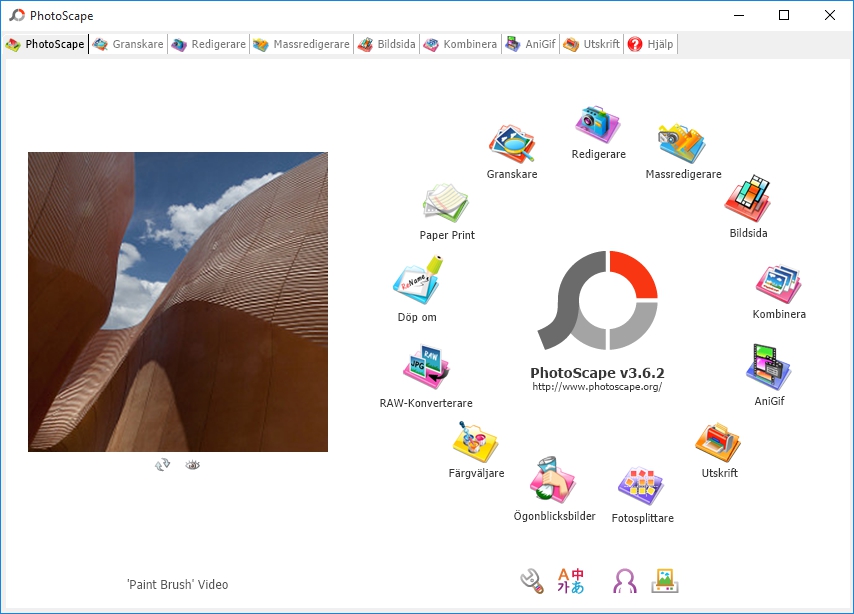This screenshot has height=614, width=854.
Task: Click the framed picture icon at bottom
Action: 665,581
